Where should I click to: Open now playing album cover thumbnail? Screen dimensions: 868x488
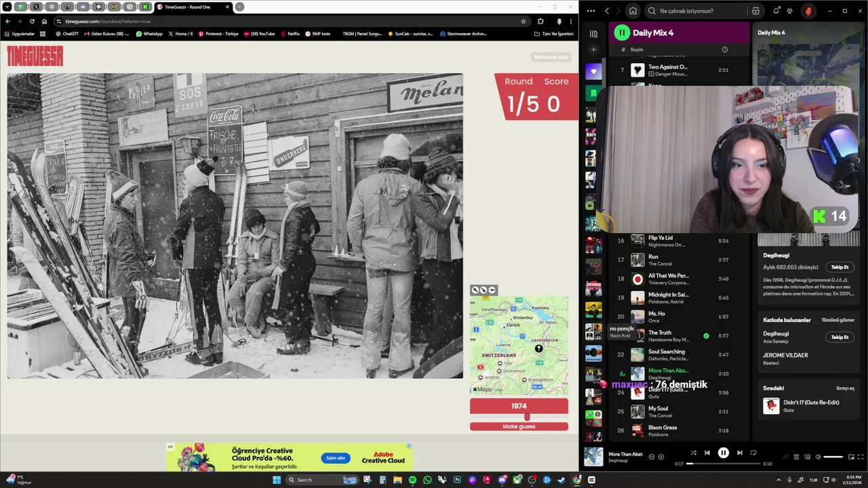[x=593, y=457]
